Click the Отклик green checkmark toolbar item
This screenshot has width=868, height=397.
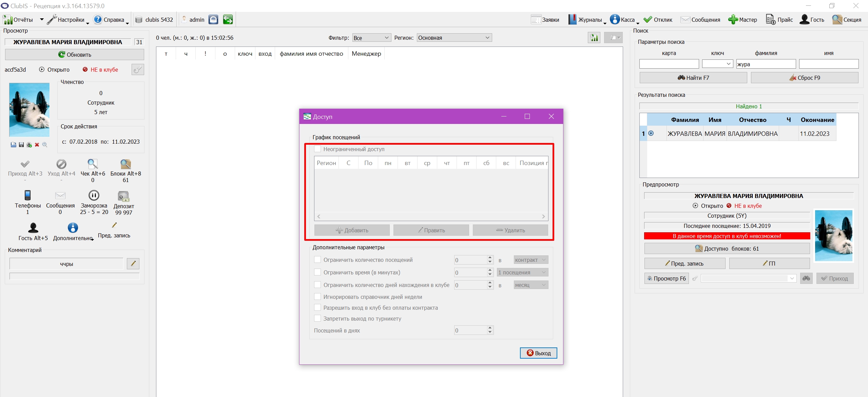[658, 20]
